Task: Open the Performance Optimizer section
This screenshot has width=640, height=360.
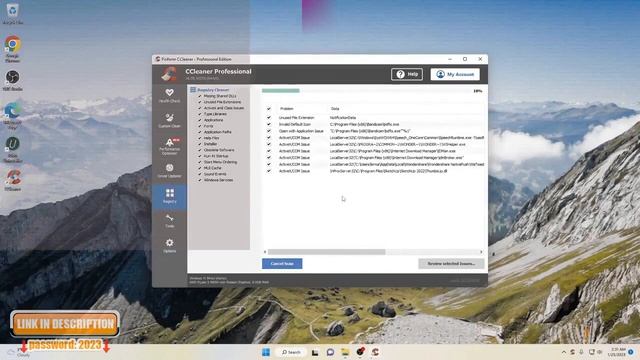Action: (169, 146)
